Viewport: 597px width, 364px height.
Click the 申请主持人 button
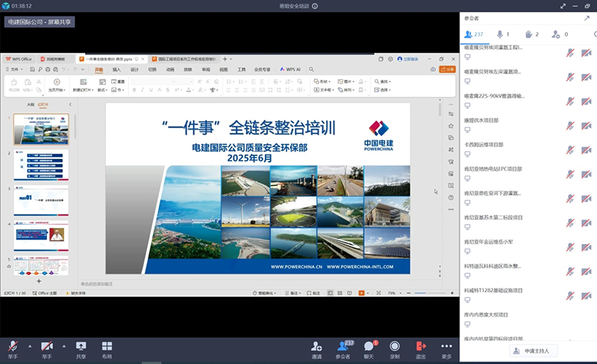533,351
